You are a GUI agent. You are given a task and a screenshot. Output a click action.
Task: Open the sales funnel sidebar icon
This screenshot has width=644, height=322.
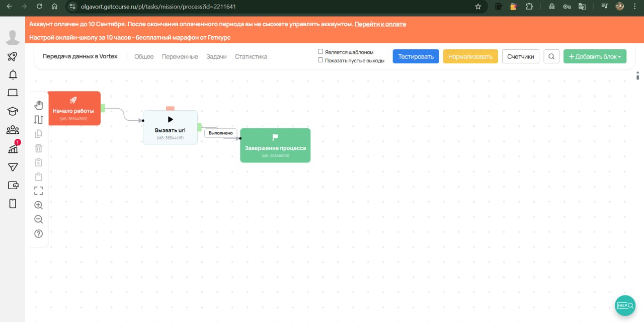click(13, 167)
